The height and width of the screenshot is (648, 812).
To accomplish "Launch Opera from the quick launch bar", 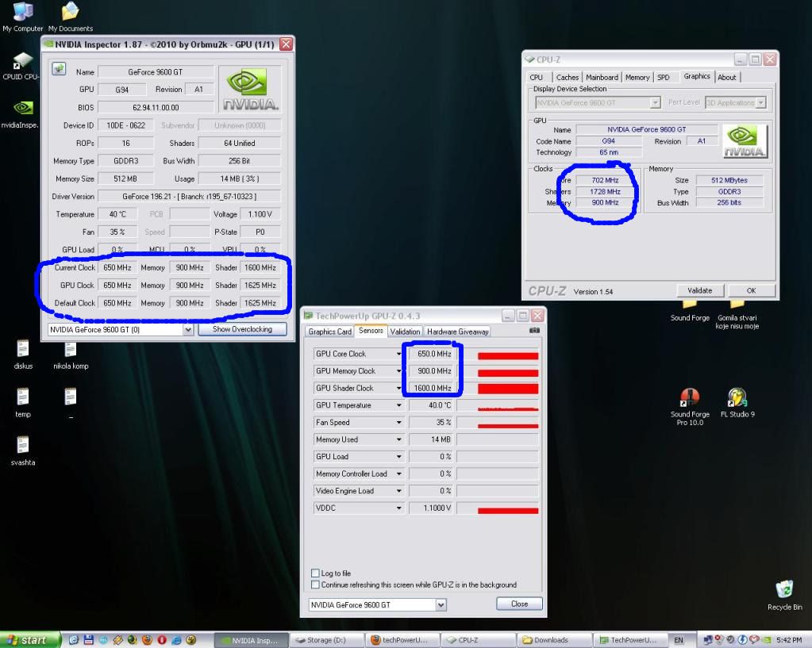I will pos(162,640).
